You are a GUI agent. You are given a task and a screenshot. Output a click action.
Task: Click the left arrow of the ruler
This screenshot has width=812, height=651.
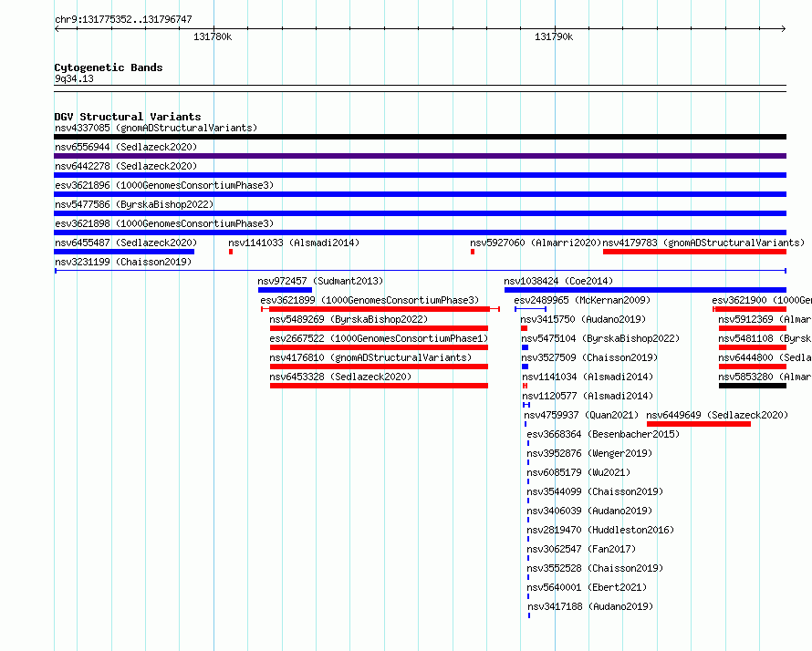(x=57, y=29)
